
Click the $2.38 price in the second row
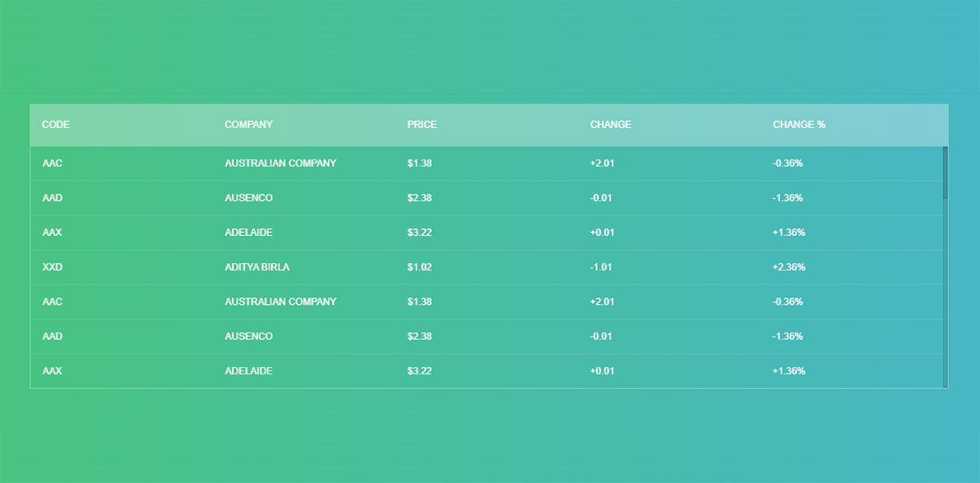pos(420,197)
